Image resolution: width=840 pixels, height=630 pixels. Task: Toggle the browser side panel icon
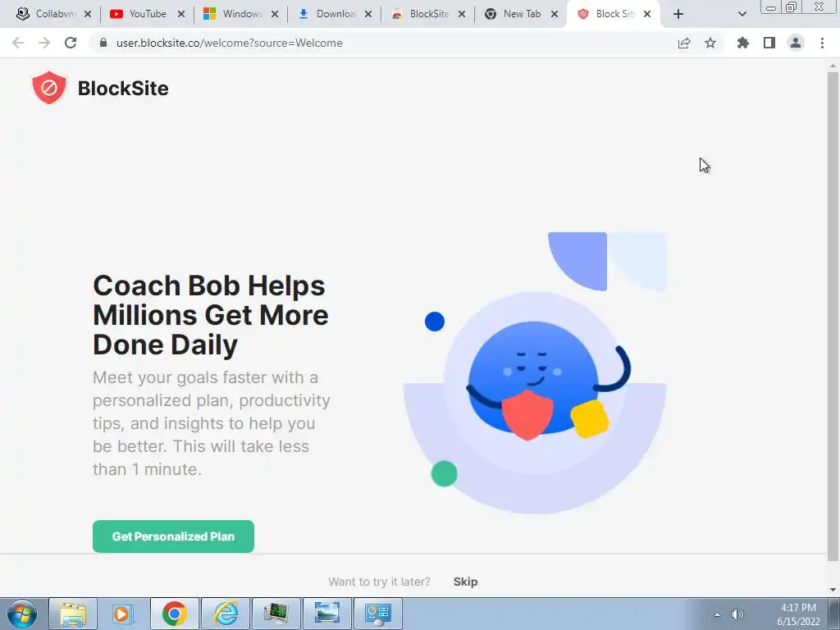(x=769, y=43)
